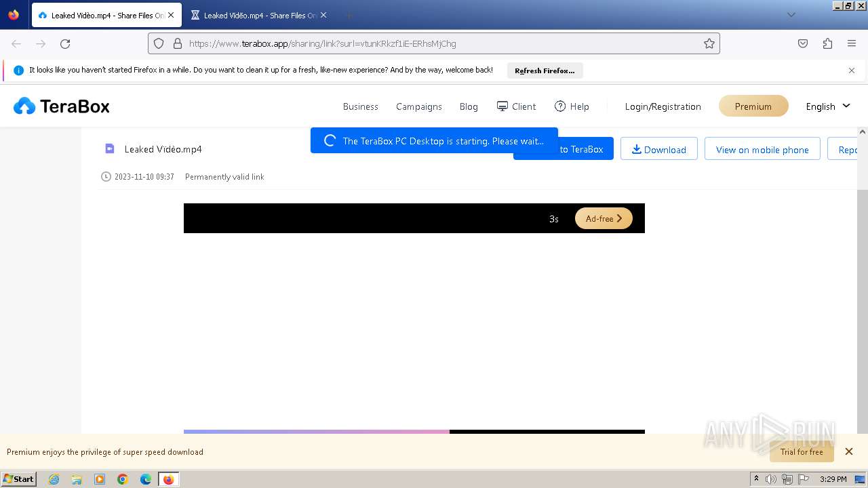Open Windows Media Player from taskbar
Viewport: 868px width, 488px height.
pyautogui.click(x=100, y=479)
